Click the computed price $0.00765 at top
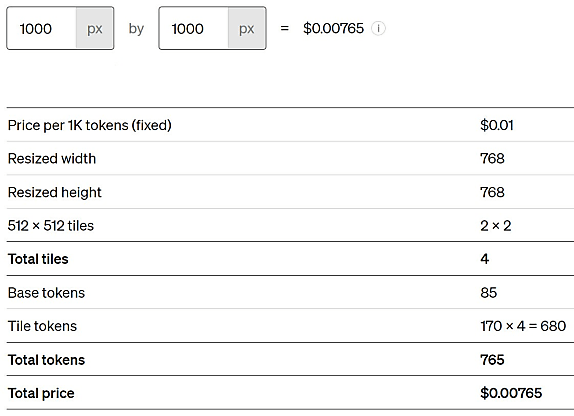Screen dimensions: 574x416 pos(333,28)
